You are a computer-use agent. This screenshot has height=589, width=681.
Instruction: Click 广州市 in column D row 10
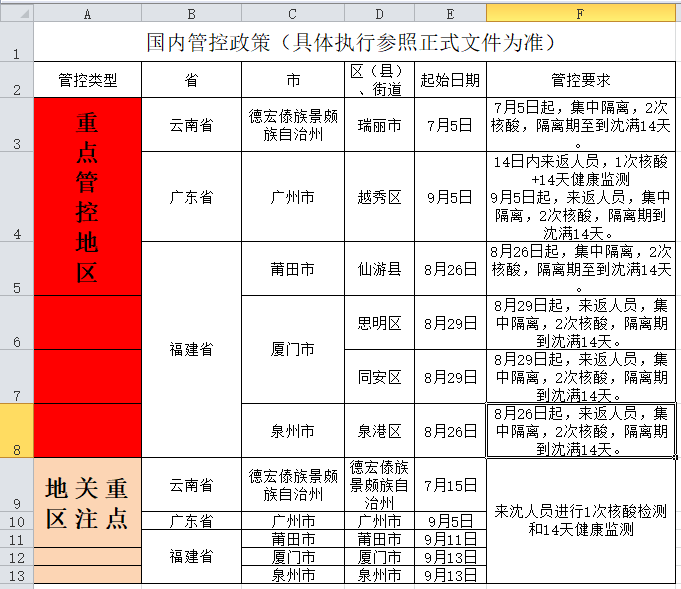(x=379, y=520)
